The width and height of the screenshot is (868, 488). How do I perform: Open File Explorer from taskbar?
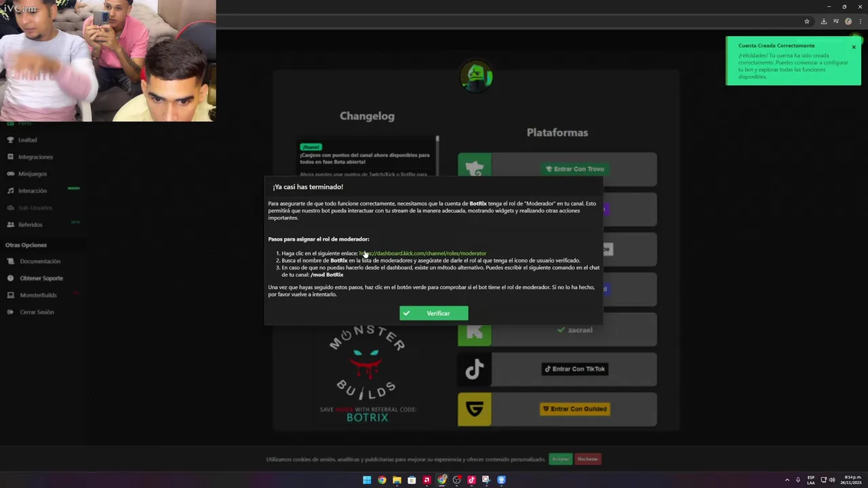pos(397,480)
